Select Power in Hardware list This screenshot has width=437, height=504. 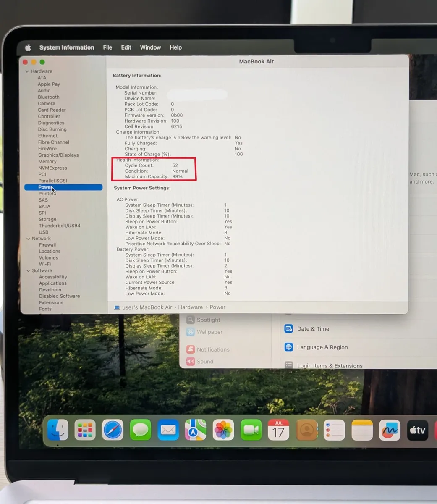tap(63, 187)
